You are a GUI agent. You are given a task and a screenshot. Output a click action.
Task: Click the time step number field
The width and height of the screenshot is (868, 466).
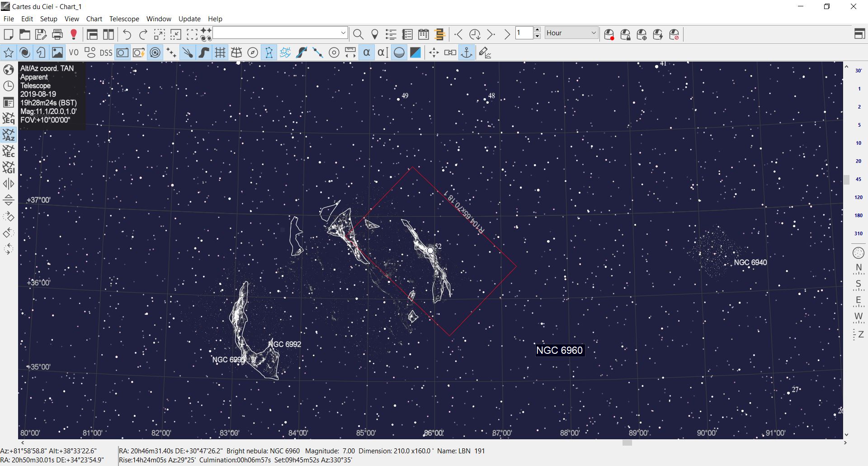[x=524, y=33]
